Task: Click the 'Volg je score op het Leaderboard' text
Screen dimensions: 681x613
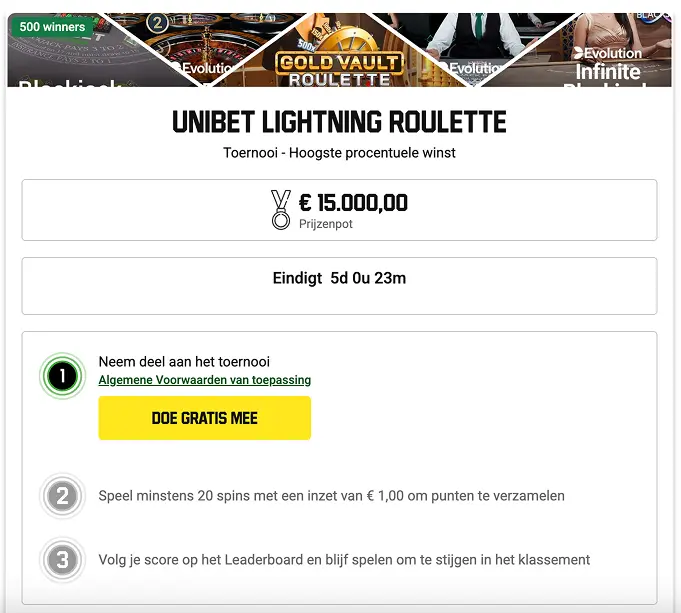Action: click(344, 560)
